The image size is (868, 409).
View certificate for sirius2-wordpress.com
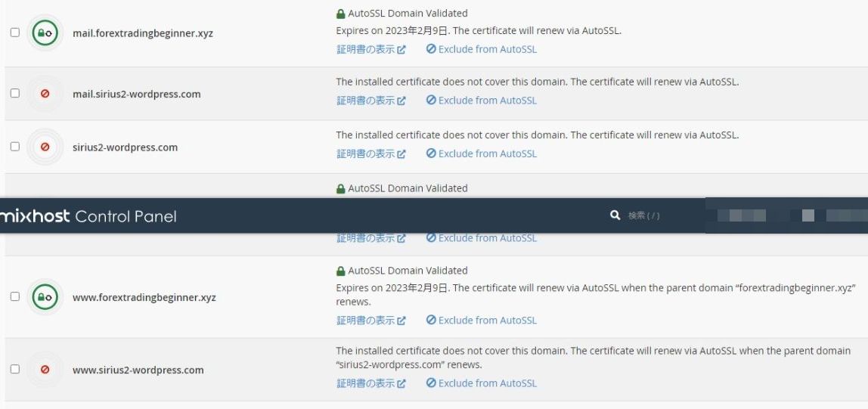370,153
